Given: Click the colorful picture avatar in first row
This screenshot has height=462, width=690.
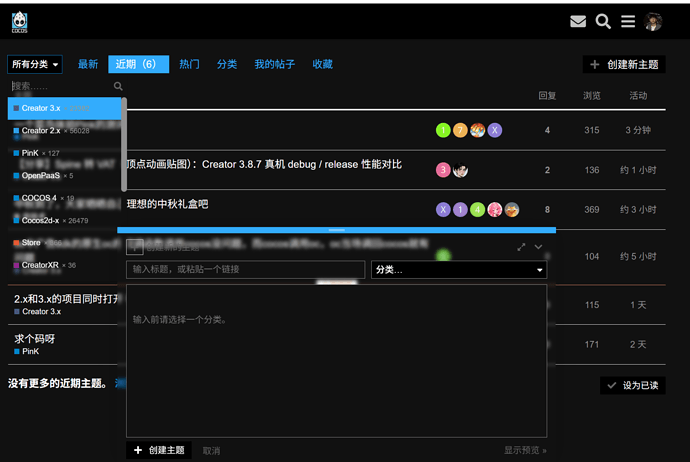Looking at the screenshot, I should click(x=477, y=130).
